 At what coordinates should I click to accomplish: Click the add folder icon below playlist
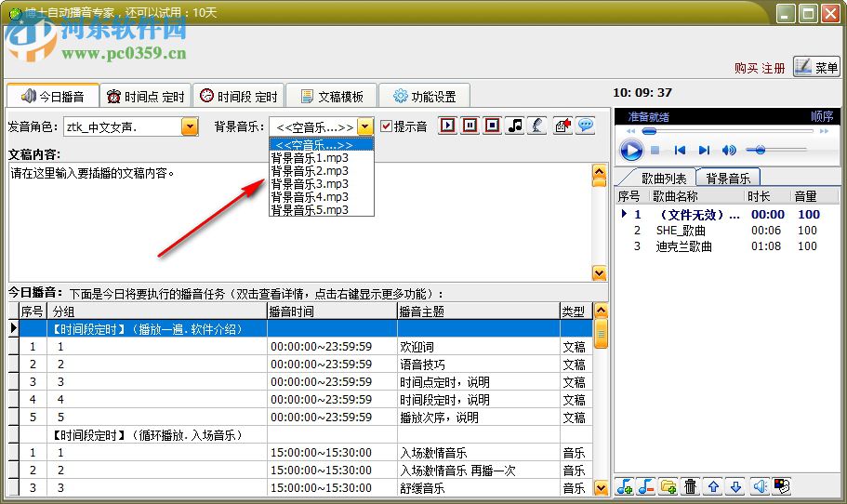pos(668,486)
